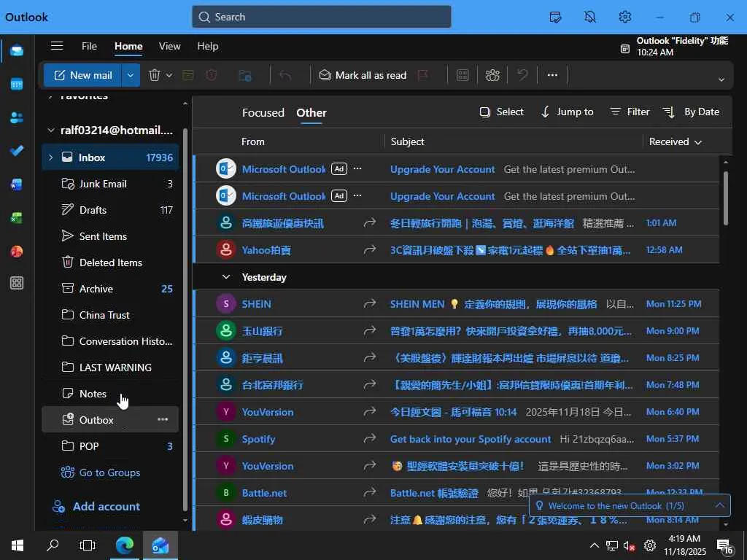
Task: Click Mark all as read
Action: click(363, 75)
